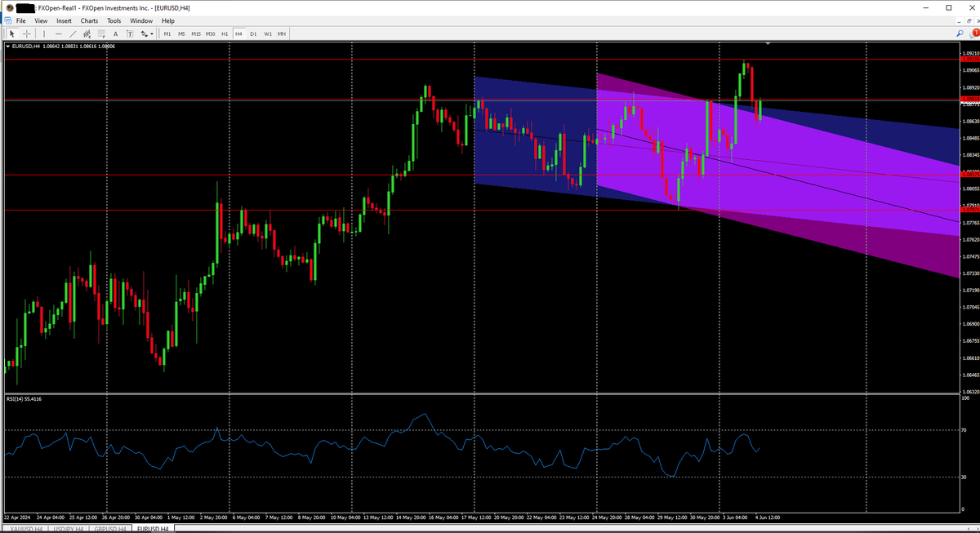Switch timeframe to W1
This screenshot has height=533, width=980.
click(268, 33)
